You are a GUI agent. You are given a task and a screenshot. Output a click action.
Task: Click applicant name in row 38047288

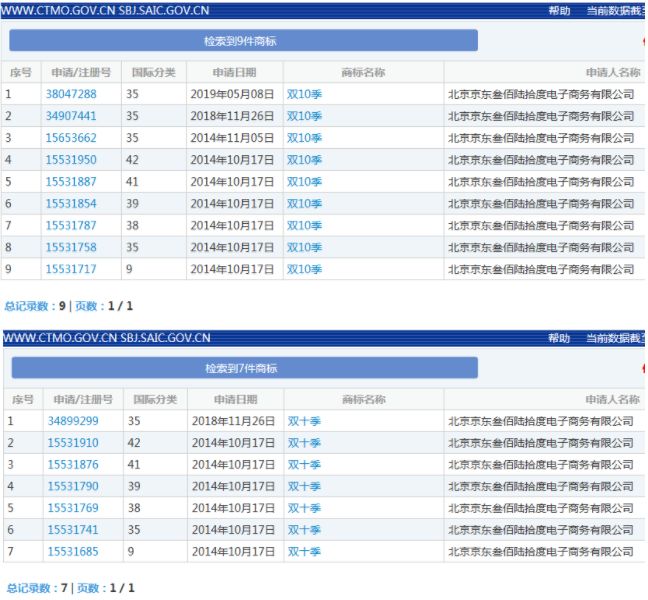click(541, 94)
